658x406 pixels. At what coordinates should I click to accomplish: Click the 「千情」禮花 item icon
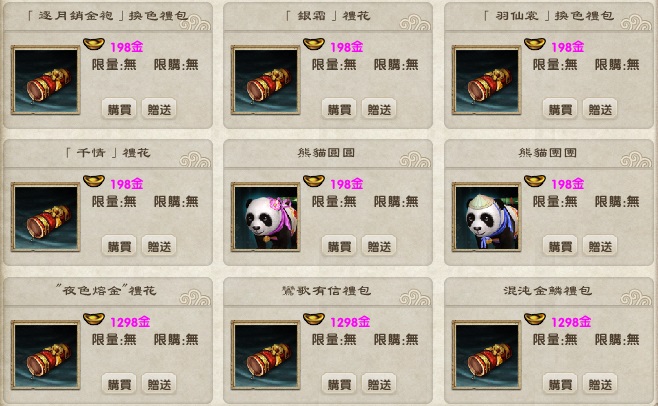(x=45, y=217)
